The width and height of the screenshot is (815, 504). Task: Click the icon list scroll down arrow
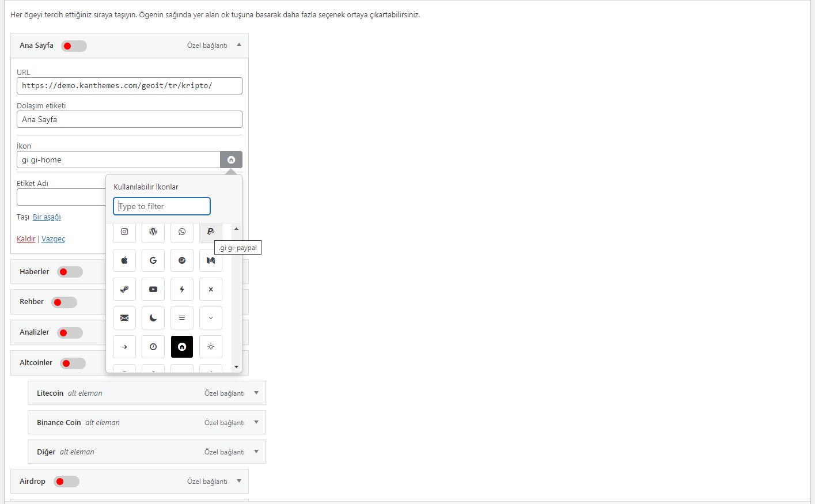(236, 367)
